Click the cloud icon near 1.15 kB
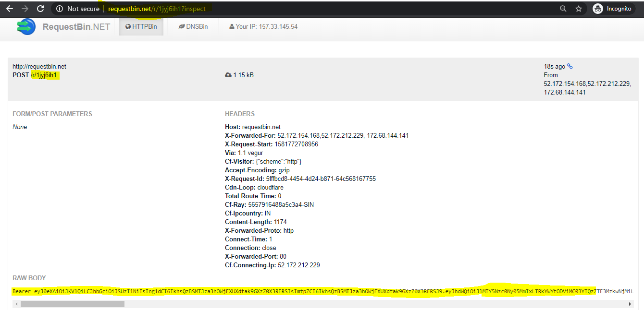 [x=228, y=74]
